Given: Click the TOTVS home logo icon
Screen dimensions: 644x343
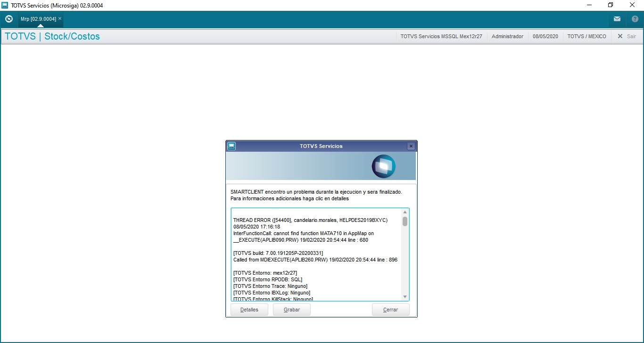Looking at the screenshot, I should (9, 19).
